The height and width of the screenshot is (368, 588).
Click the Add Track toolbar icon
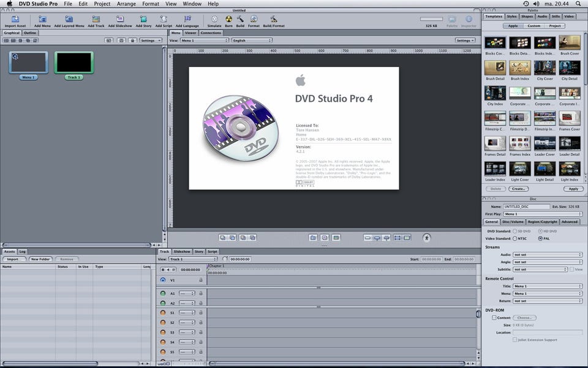pos(96,20)
